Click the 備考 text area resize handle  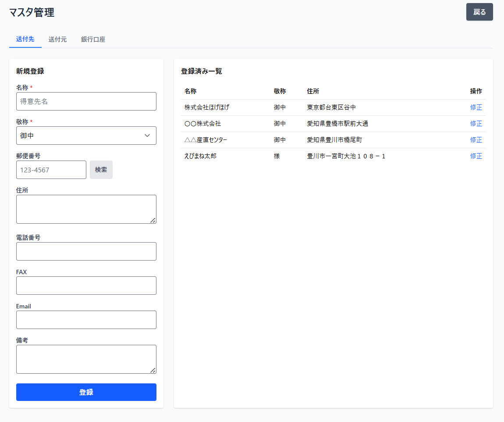coord(153,370)
